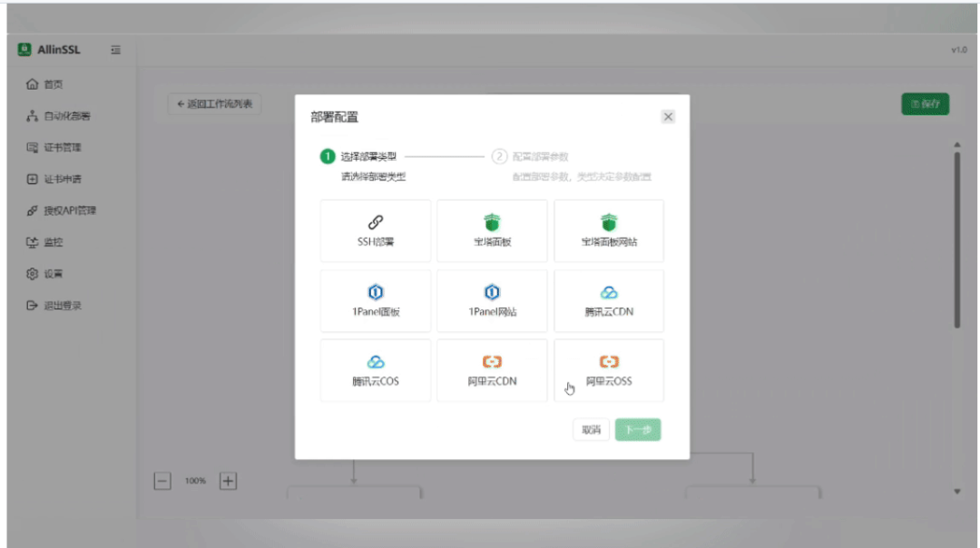Click the scrollbar down arrow

pyautogui.click(x=957, y=492)
